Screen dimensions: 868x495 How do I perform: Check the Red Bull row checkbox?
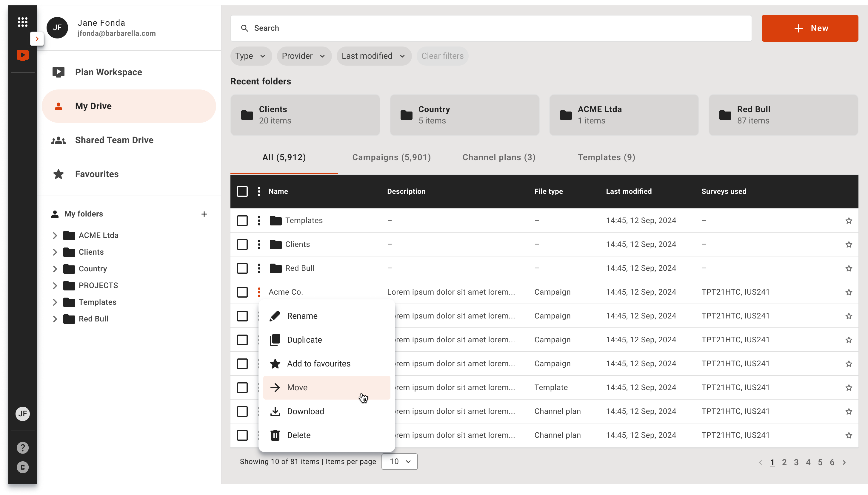tap(242, 268)
